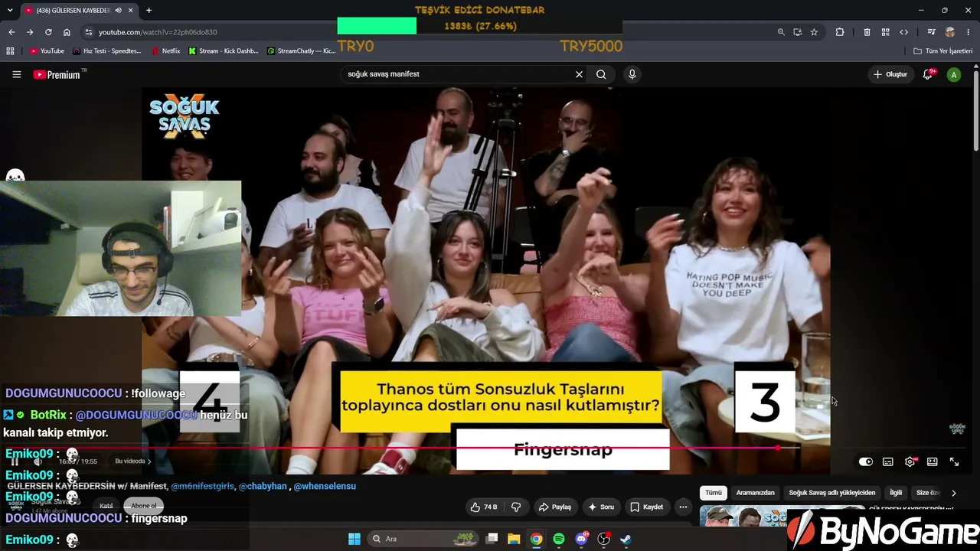
Task: Mute the tab via its speaker icon
Action: tap(118, 10)
